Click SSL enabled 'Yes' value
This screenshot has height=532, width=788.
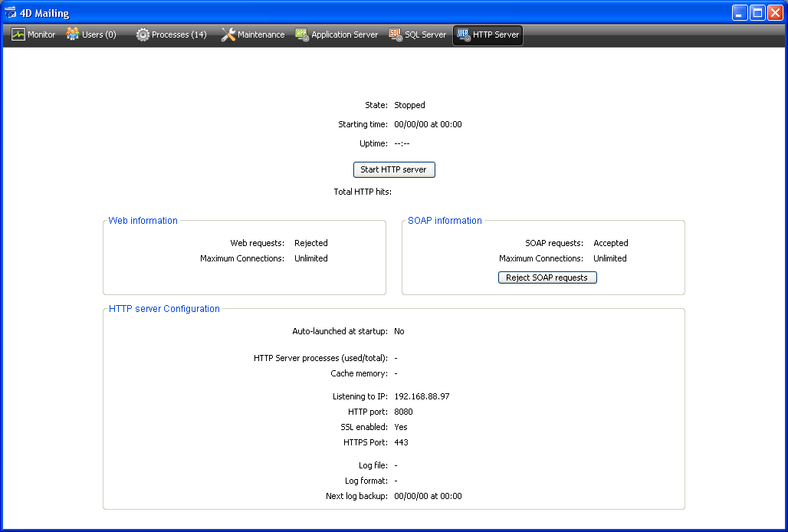[x=401, y=427]
